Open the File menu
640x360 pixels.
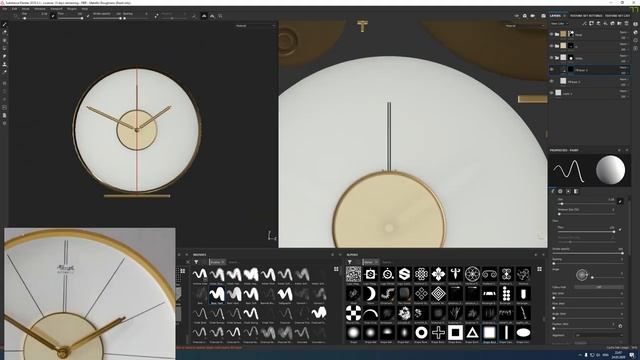(5, 9)
